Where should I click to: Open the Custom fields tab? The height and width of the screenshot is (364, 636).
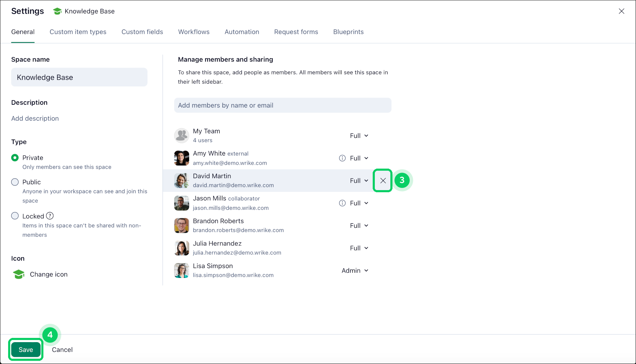pos(142,32)
